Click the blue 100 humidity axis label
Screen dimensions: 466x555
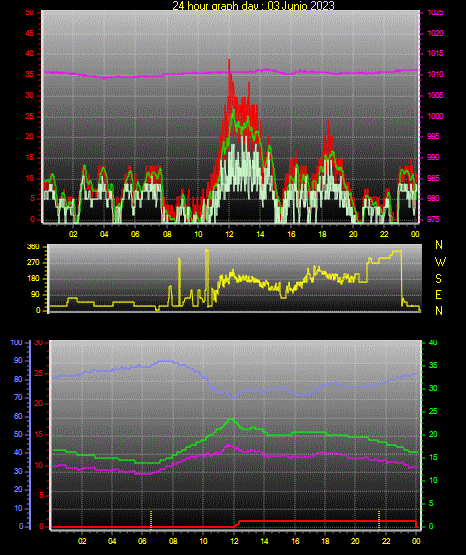tap(16, 343)
